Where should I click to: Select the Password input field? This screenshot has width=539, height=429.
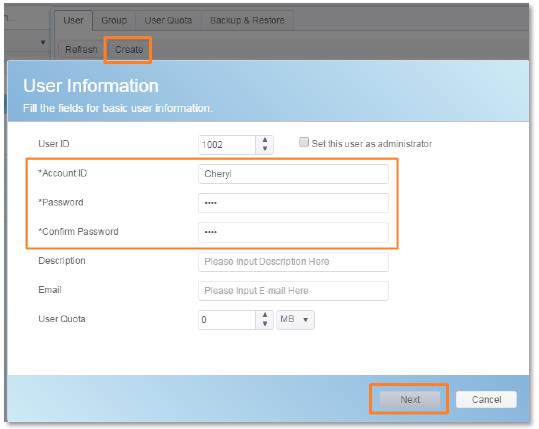pos(294,203)
